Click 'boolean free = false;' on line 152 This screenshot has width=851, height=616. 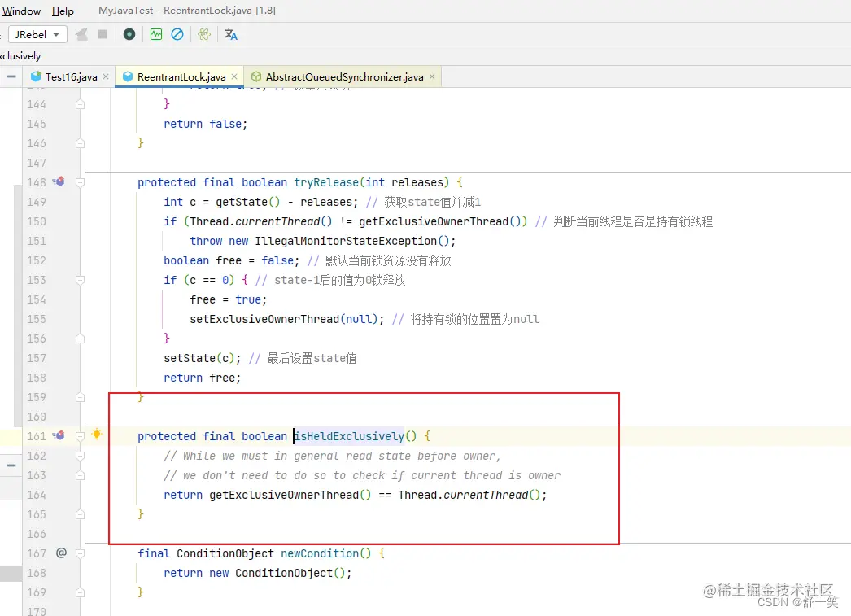pos(232,260)
